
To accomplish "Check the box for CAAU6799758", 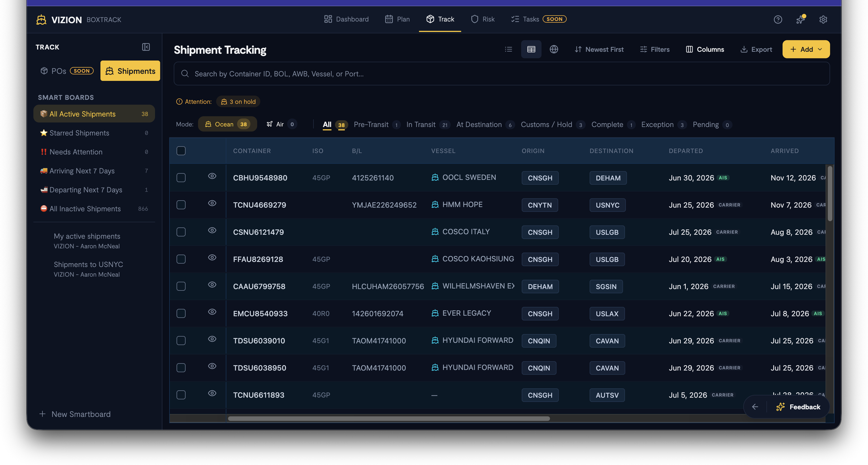I will 181,286.
